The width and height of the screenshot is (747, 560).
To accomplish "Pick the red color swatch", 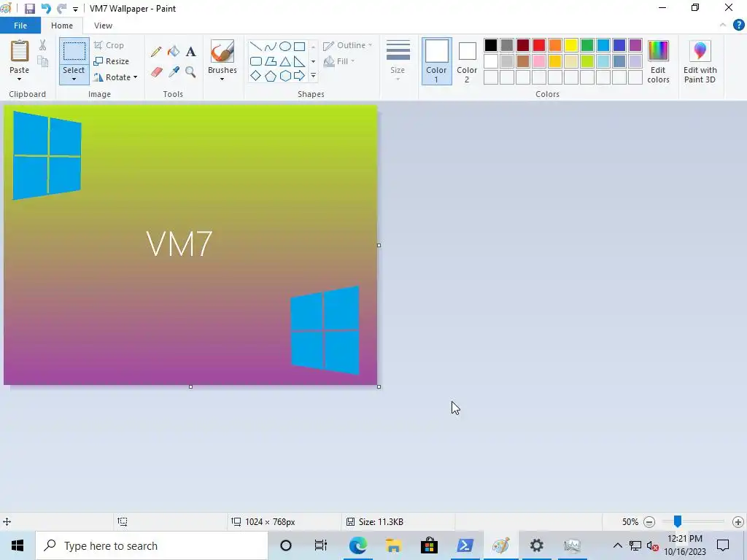I will [x=539, y=45].
